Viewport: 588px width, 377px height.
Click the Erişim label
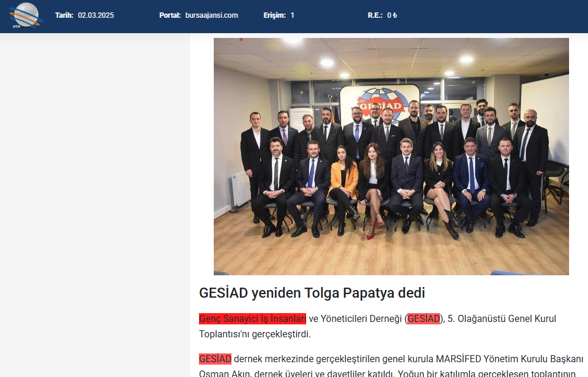[275, 15]
